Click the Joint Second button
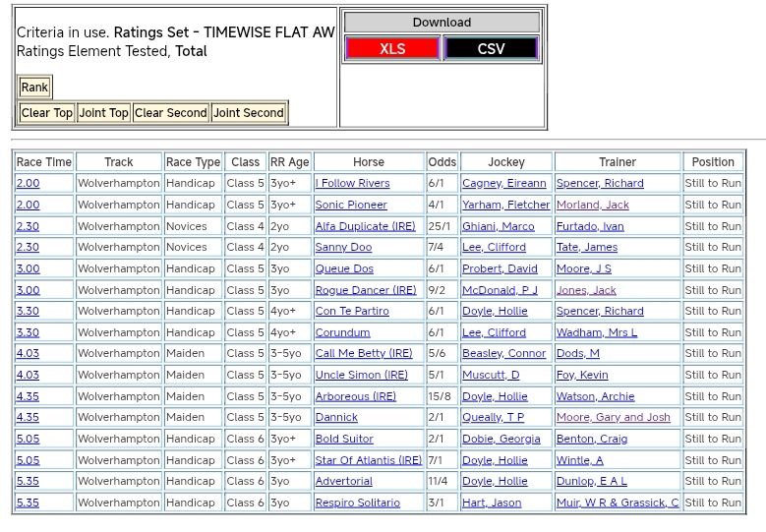Image resolution: width=766 pixels, height=532 pixels. point(249,113)
